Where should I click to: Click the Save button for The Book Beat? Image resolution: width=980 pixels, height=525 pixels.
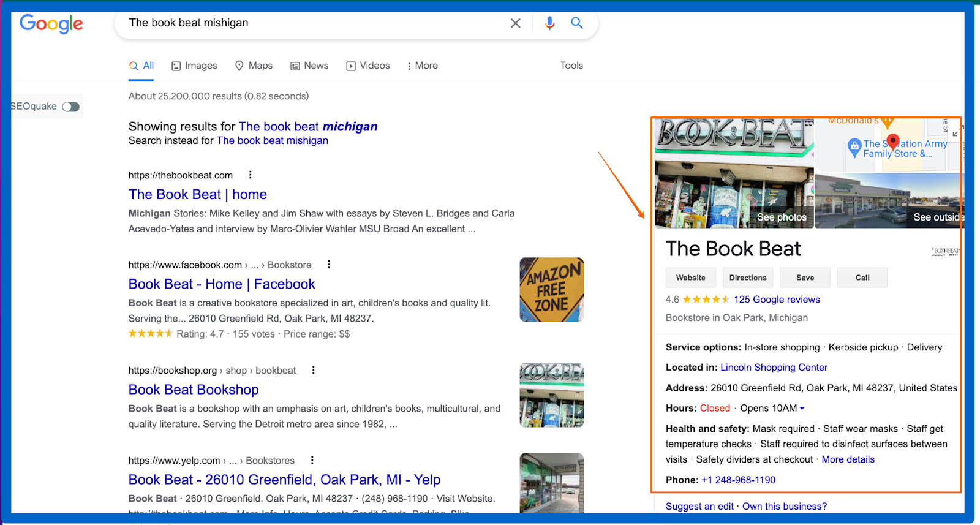[x=805, y=278]
